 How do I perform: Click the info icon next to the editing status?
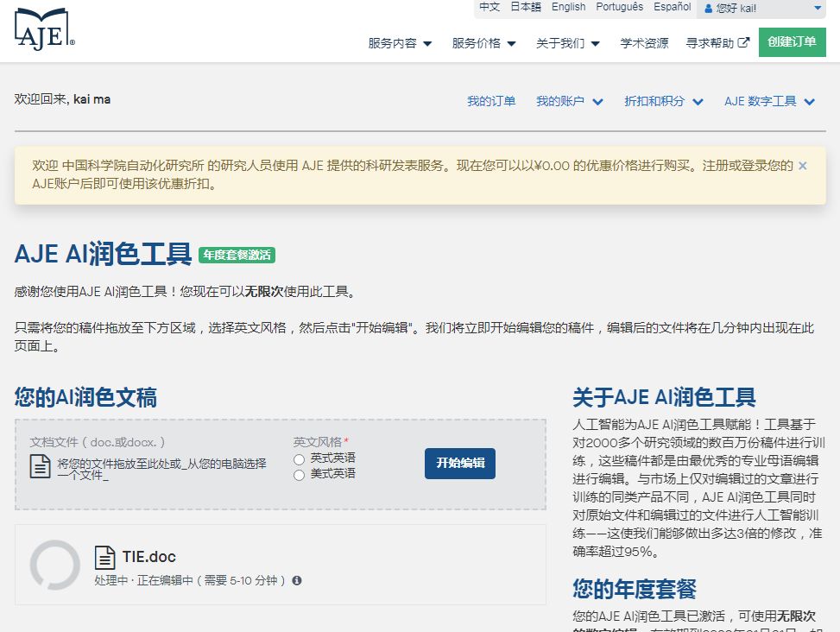coord(296,581)
